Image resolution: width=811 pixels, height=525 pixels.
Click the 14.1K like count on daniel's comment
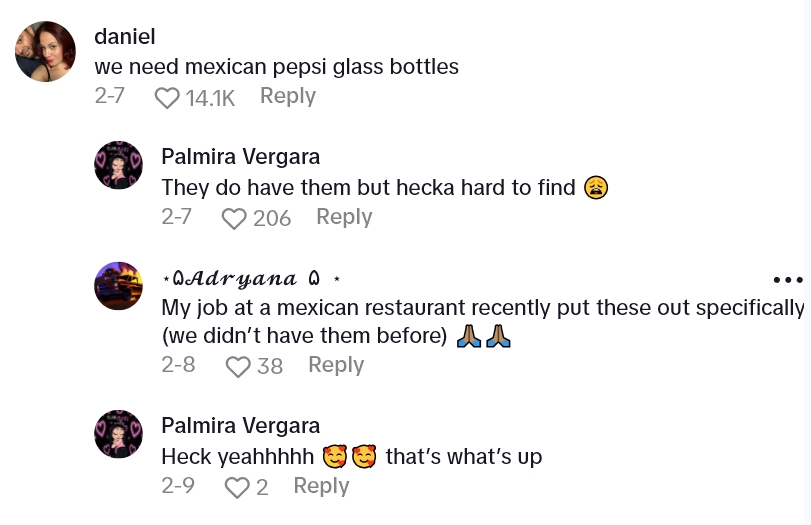click(x=210, y=97)
